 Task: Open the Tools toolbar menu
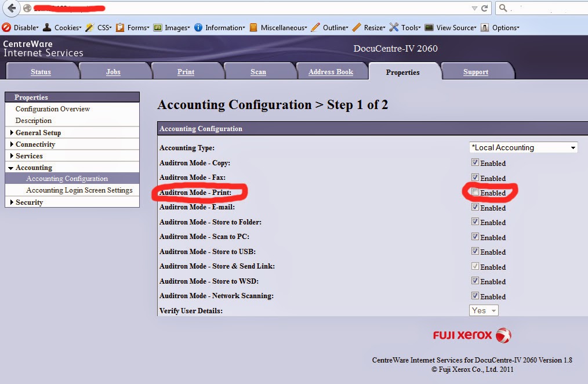405,27
